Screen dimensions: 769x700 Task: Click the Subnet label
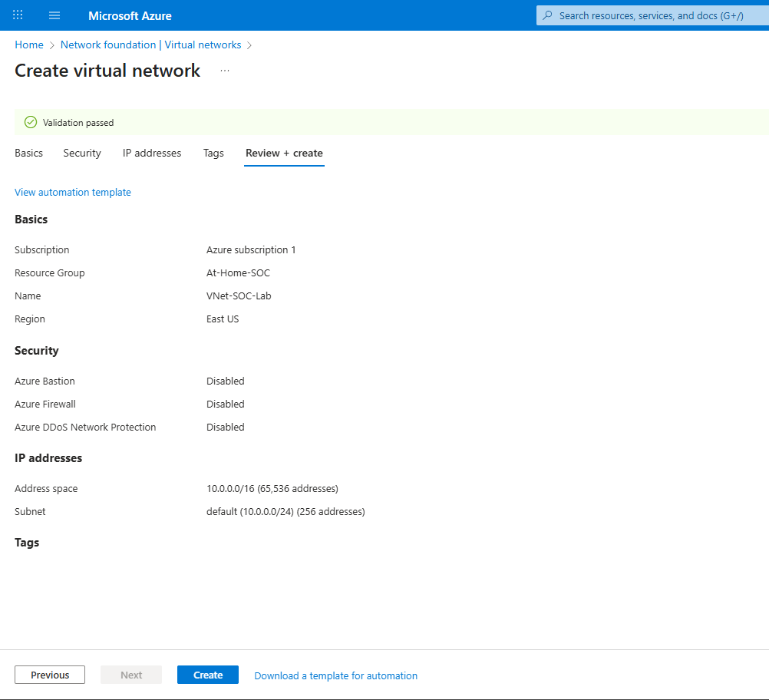coord(30,512)
